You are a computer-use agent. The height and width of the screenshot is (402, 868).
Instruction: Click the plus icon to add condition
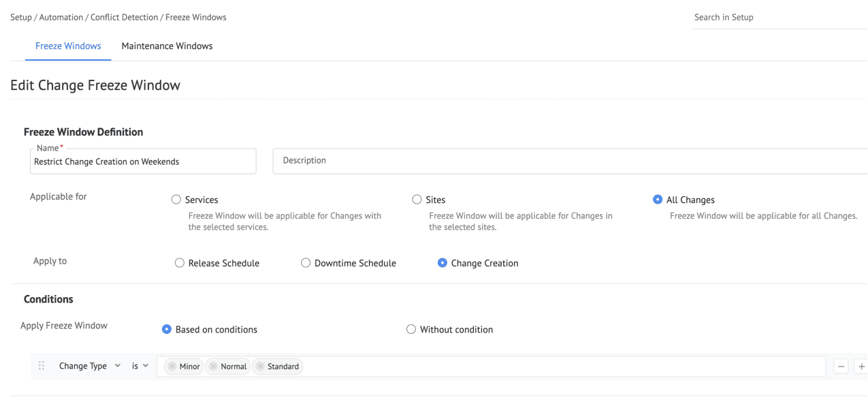[x=861, y=367]
